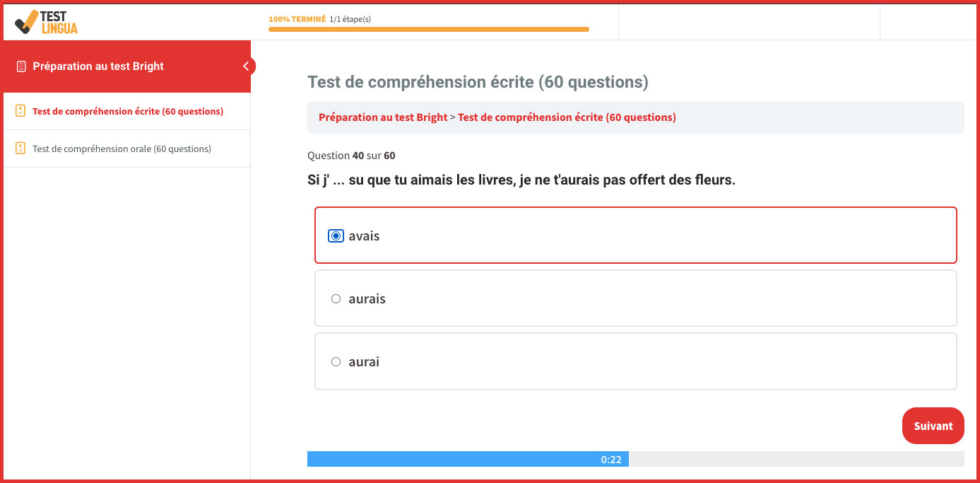
Task: Click the Test Lingua logo
Action: (x=46, y=22)
